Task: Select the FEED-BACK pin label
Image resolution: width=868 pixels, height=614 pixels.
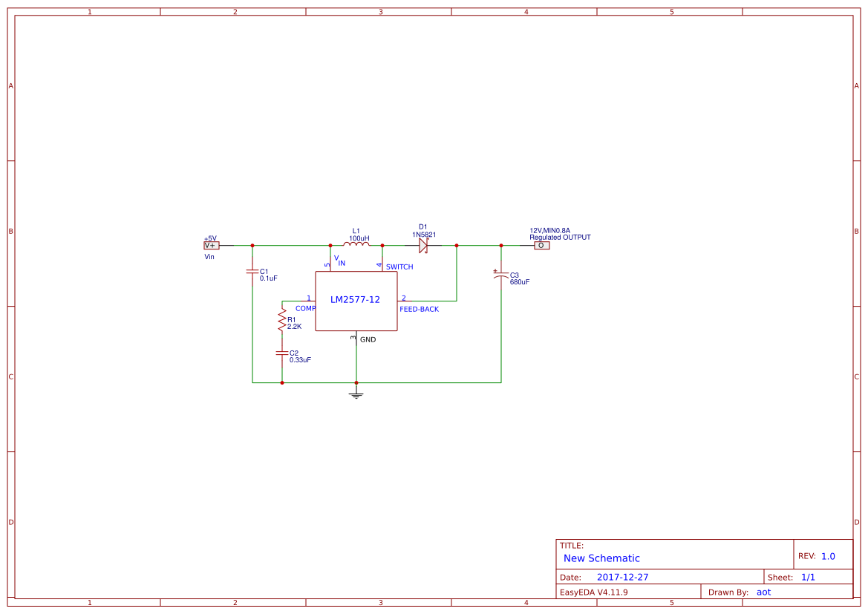Action: (418, 309)
